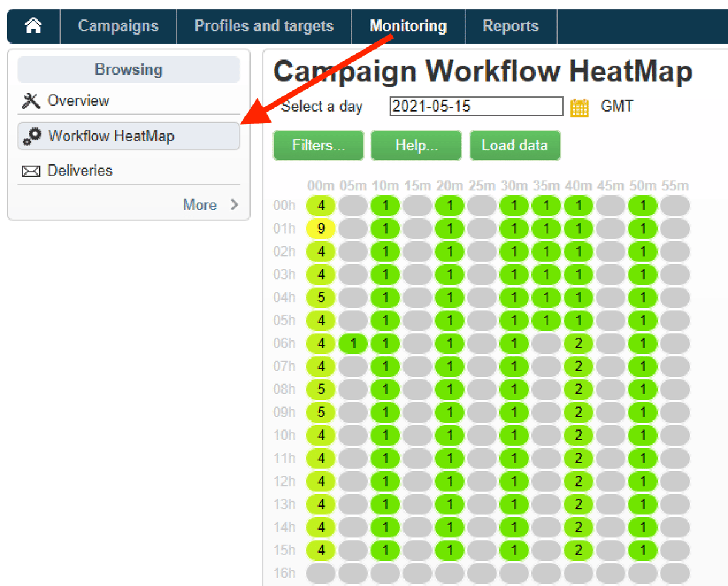Open Profiles and targets menu
728x586 pixels.
264,25
